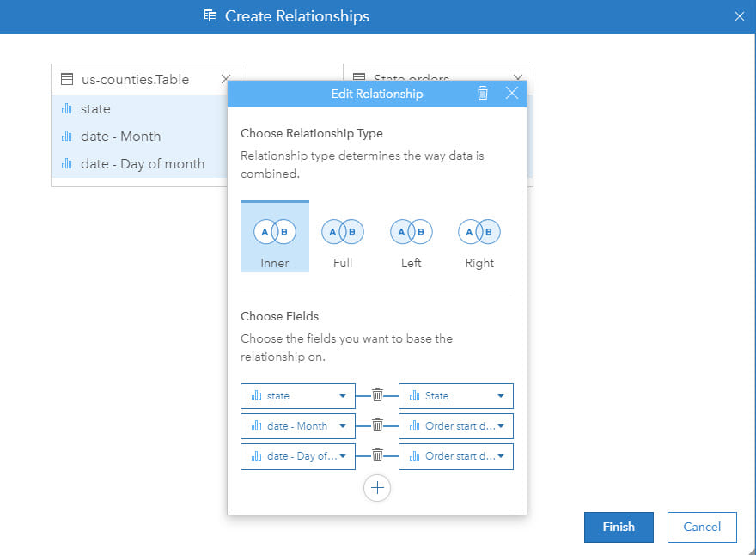The width and height of the screenshot is (756, 555).
Task: Add another field pair with plus icon
Action: (x=377, y=488)
